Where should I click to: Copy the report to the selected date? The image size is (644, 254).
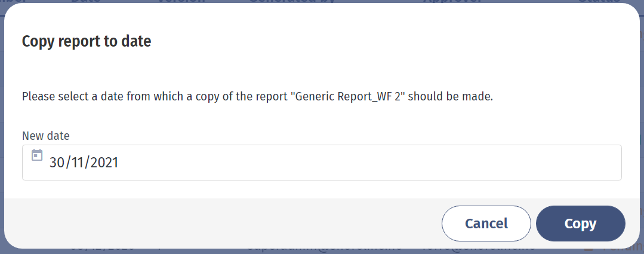pyautogui.click(x=580, y=224)
